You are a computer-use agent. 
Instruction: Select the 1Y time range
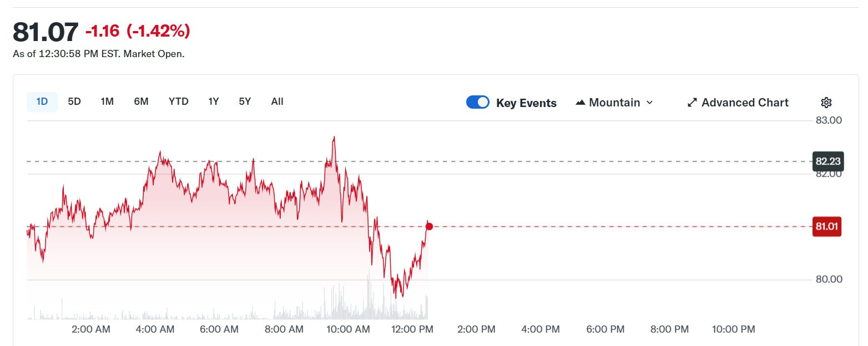tap(214, 101)
